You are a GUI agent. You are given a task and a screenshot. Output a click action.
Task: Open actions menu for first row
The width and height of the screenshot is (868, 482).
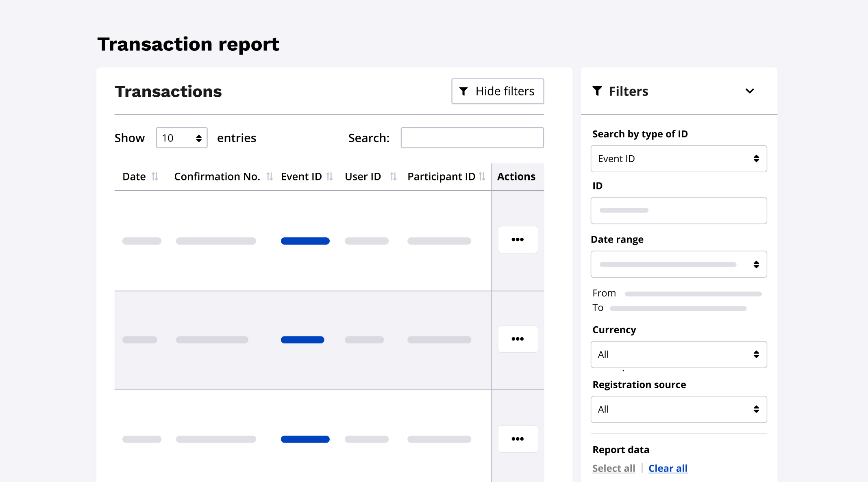click(x=518, y=240)
